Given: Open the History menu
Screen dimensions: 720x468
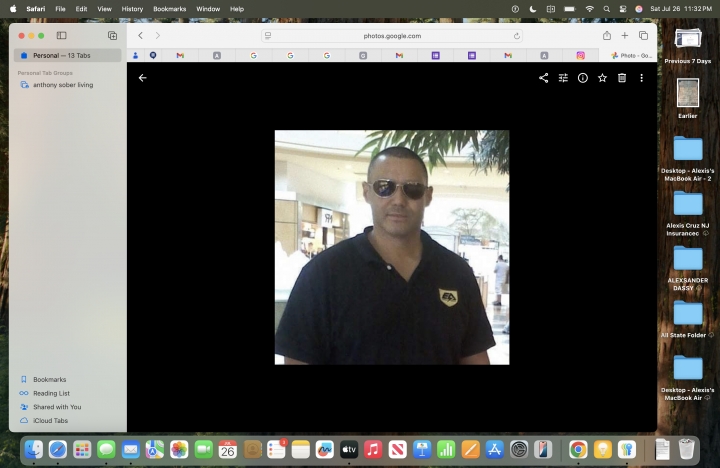Looking at the screenshot, I should [x=132, y=8].
